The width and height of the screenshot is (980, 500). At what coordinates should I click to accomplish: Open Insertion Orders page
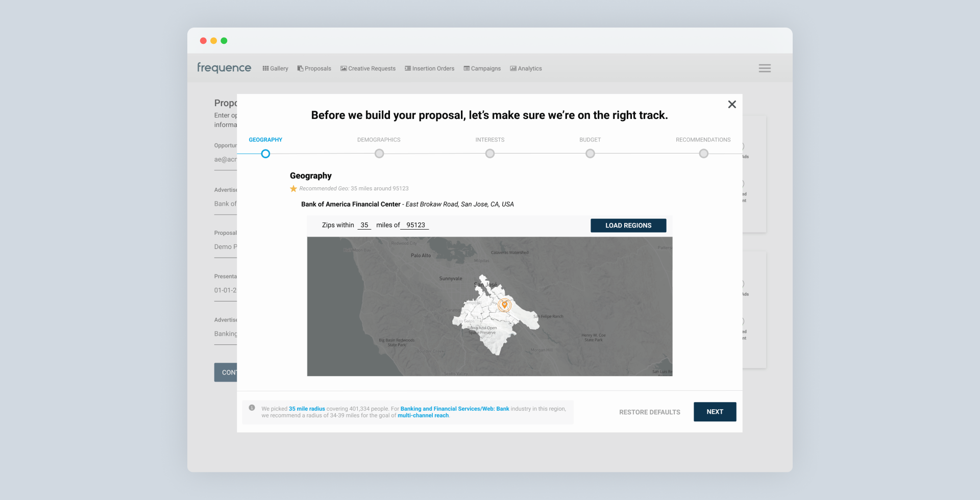click(429, 68)
